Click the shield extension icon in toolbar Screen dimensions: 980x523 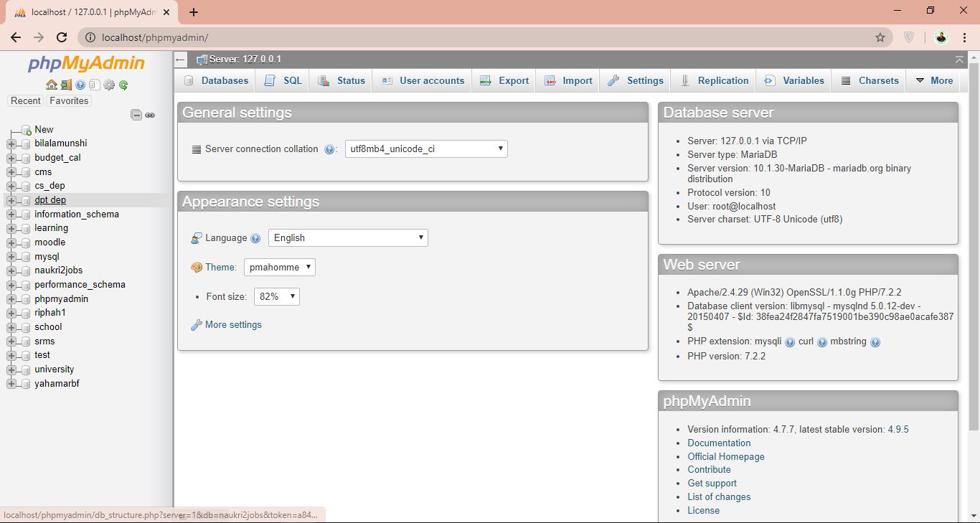click(909, 37)
